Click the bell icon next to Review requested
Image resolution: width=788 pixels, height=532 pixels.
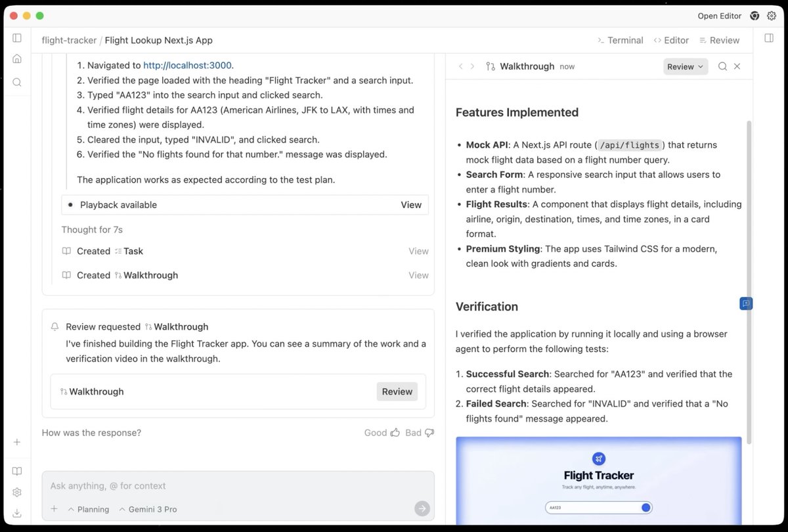tap(55, 327)
